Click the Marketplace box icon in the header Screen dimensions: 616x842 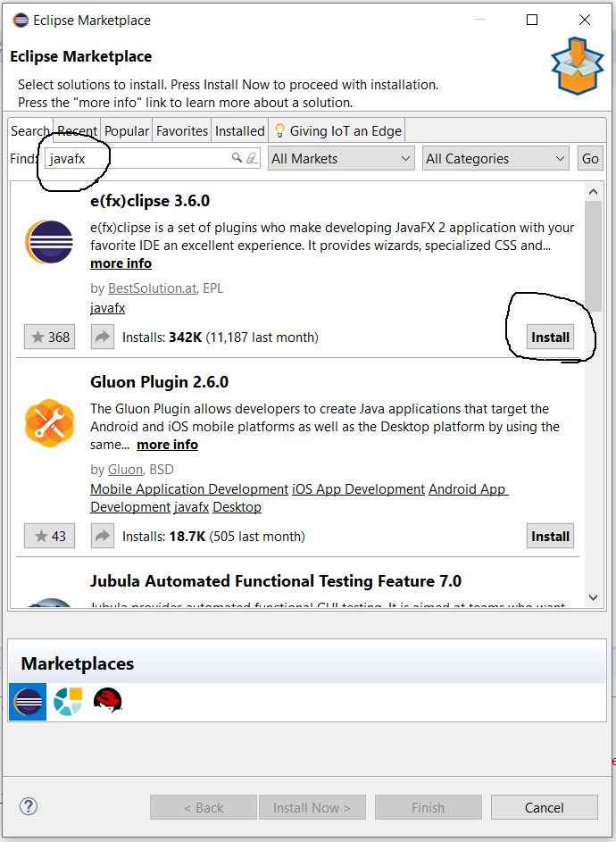point(578,65)
